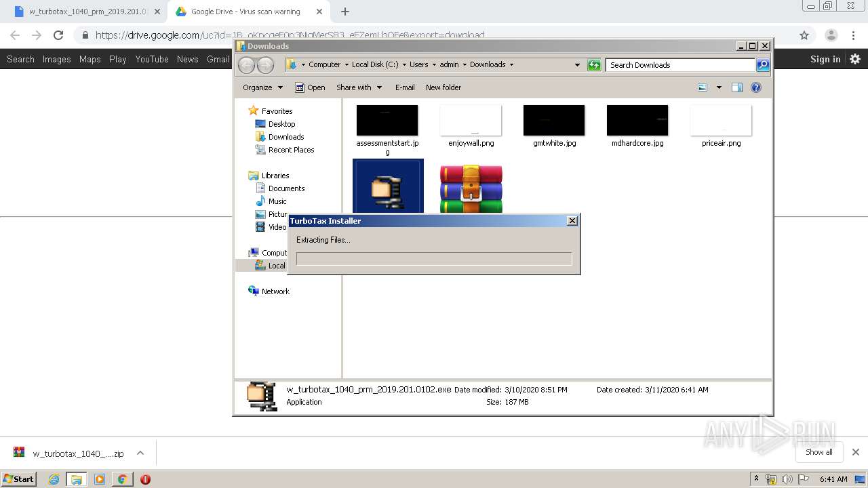Viewport: 868px width, 488px height.
Task: Bookmark this page with the star icon
Action: (x=804, y=35)
